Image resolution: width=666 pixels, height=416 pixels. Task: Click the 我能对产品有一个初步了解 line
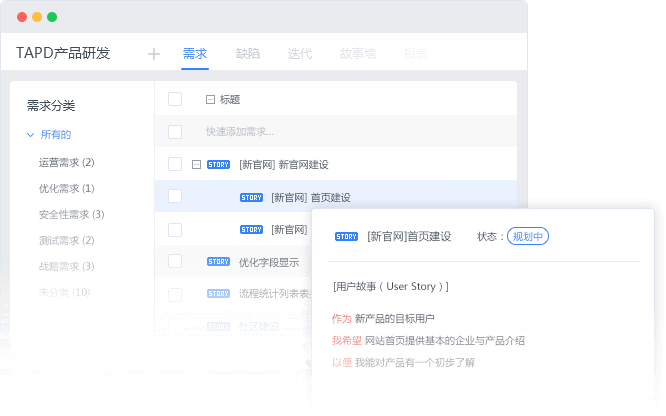(x=415, y=362)
